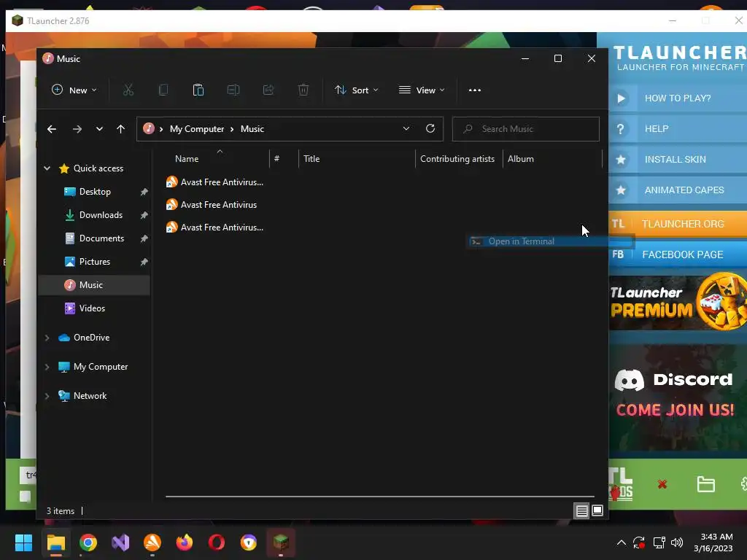Image resolution: width=747 pixels, height=560 pixels.
Task: Select Videos in navigation pane
Action: point(92,308)
